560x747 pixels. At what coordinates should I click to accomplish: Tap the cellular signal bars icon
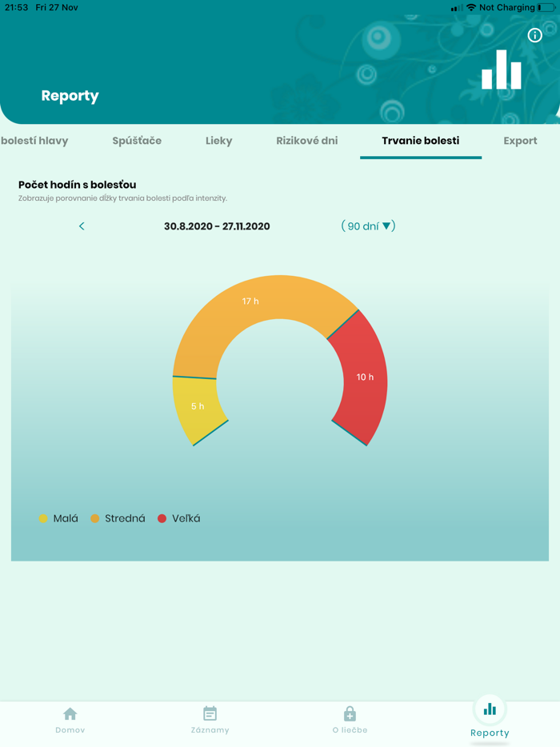point(457,8)
